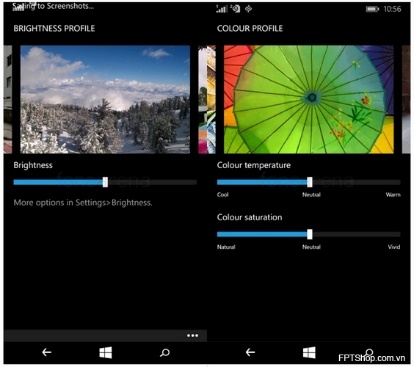Tap the Windows Start icon in left screen

coord(106,352)
